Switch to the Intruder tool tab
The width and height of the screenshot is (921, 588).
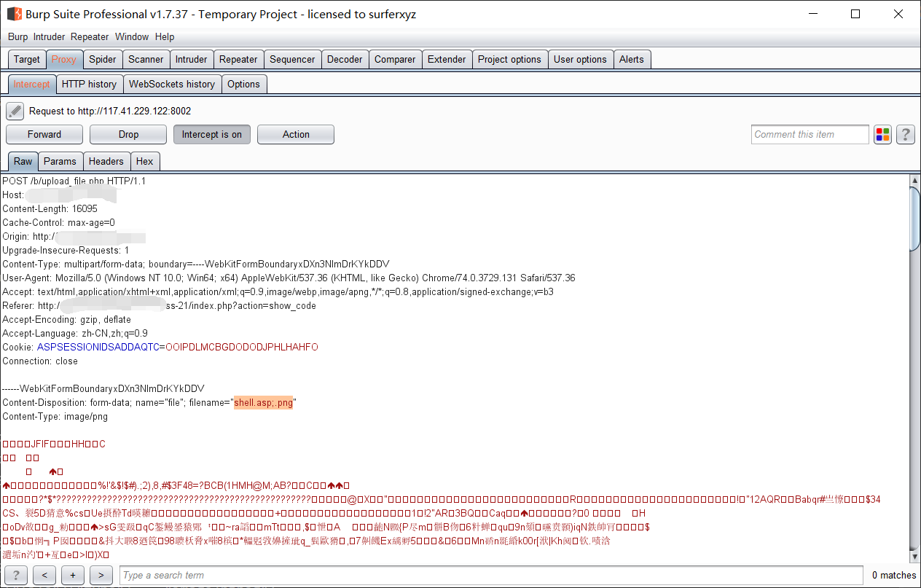[x=192, y=60]
